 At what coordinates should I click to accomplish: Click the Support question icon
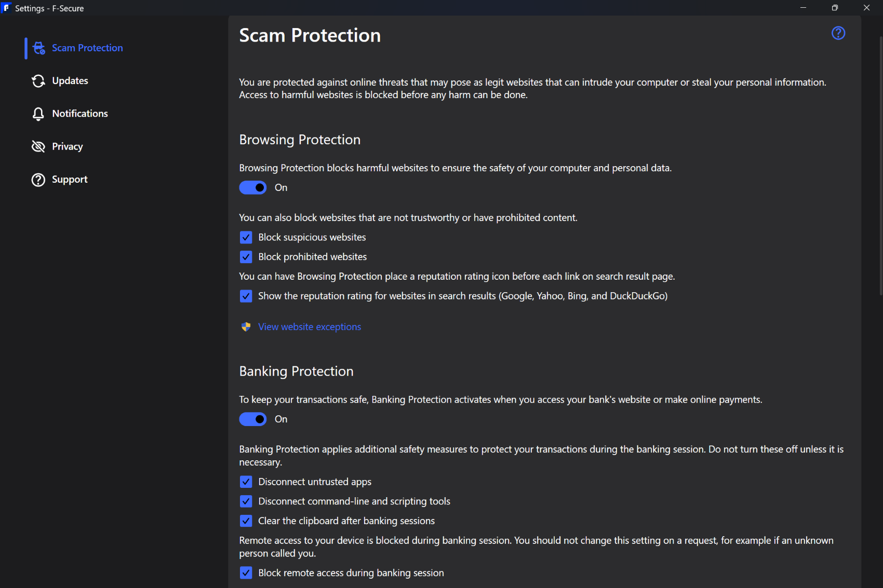click(38, 180)
